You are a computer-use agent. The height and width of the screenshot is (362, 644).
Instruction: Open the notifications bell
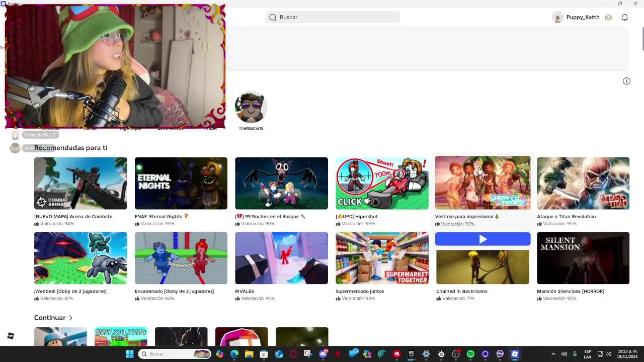pyautogui.click(x=624, y=17)
